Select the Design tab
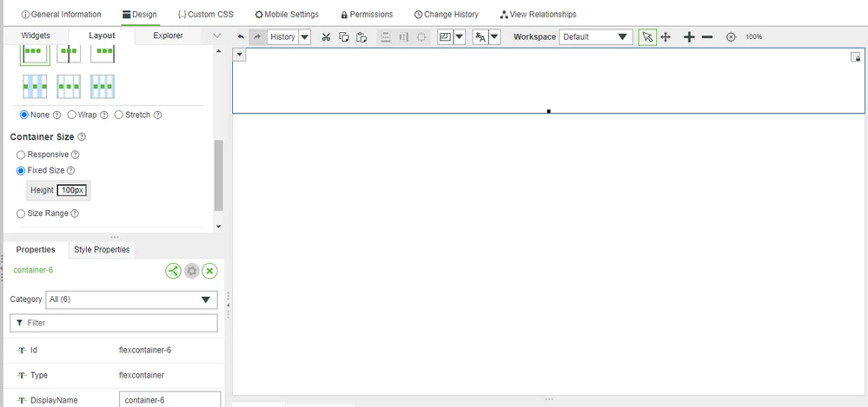The image size is (868, 407). point(140,15)
